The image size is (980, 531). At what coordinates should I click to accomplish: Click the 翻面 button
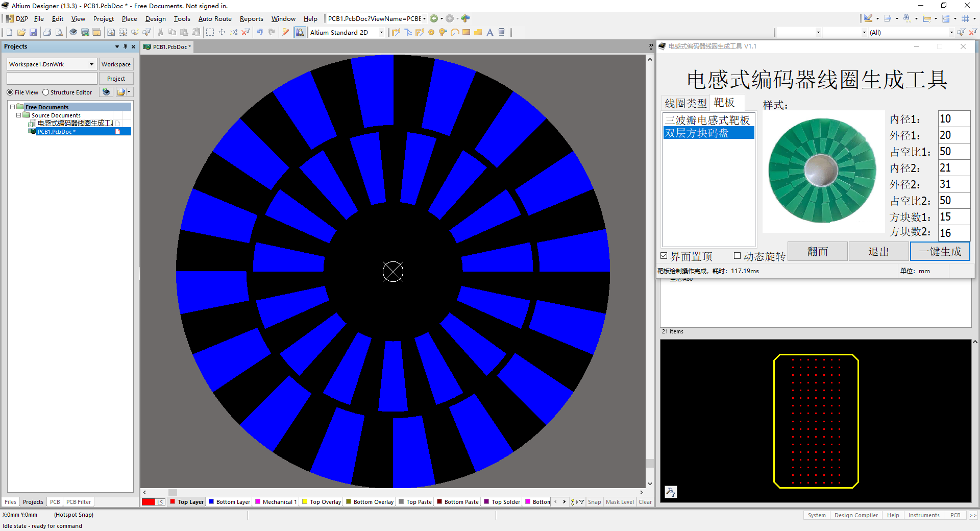click(x=818, y=251)
